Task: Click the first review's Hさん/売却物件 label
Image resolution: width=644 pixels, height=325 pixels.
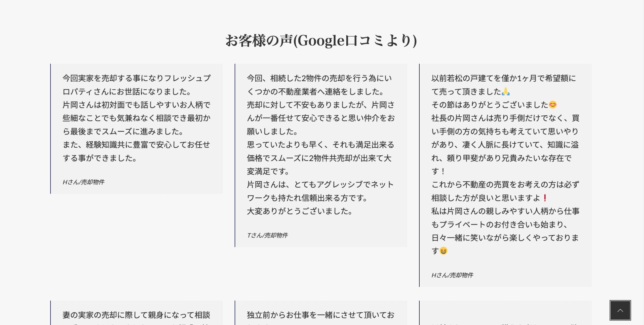Action: [83, 182]
